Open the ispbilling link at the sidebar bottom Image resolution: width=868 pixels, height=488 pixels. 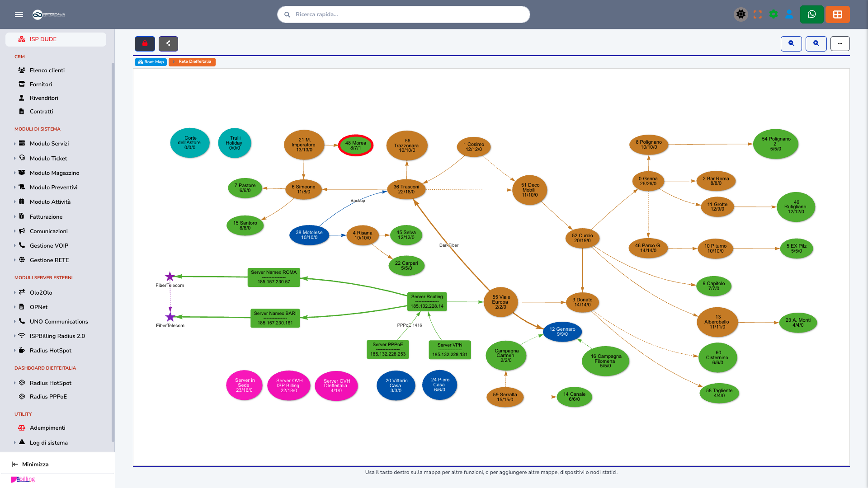tap(23, 479)
